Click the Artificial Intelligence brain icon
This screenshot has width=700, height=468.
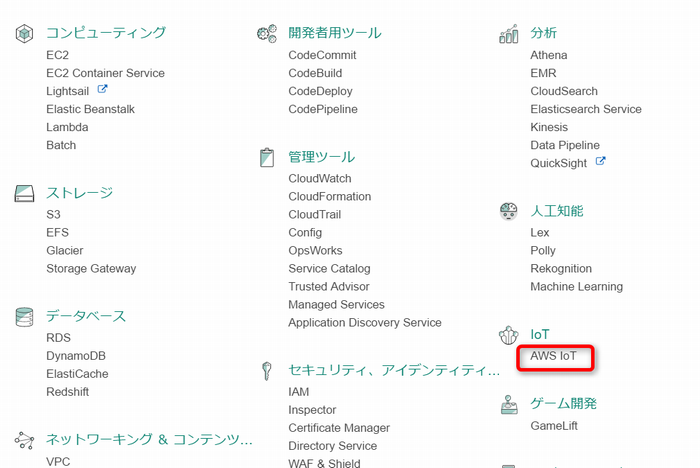coord(508,211)
